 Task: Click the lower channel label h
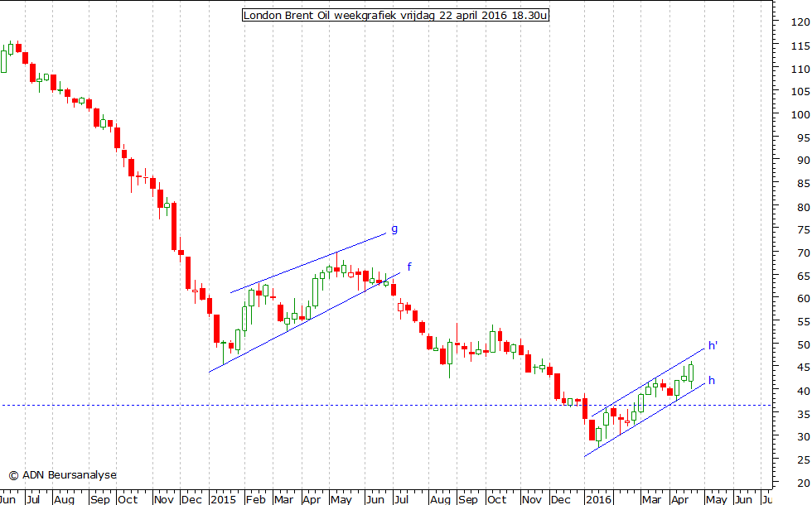click(x=712, y=381)
